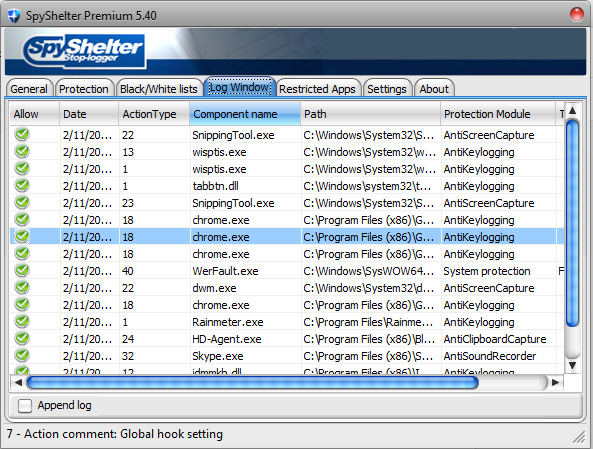Click the horizontal scrollbar right arrow

555,382
